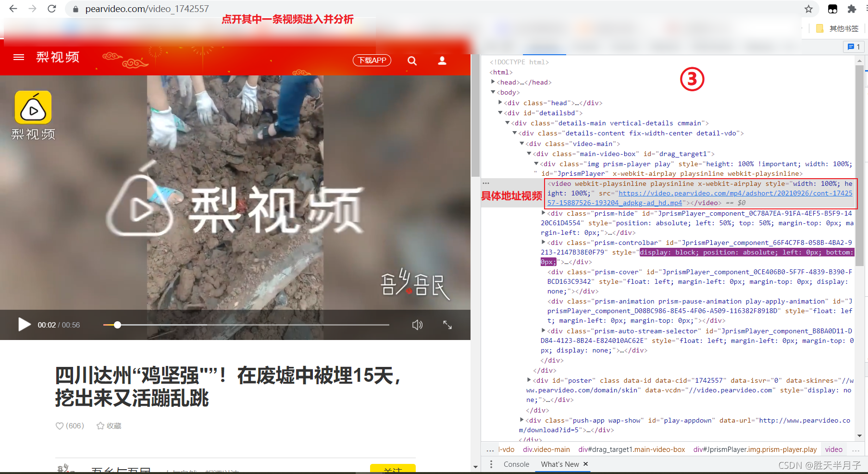The width and height of the screenshot is (868, 474).
Task: Click DevTools elements scroll down arrow
Action: 859,436
